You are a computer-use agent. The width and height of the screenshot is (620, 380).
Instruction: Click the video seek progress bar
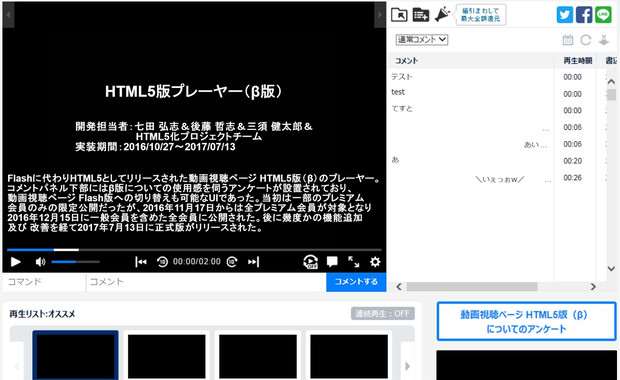(194, 250)
